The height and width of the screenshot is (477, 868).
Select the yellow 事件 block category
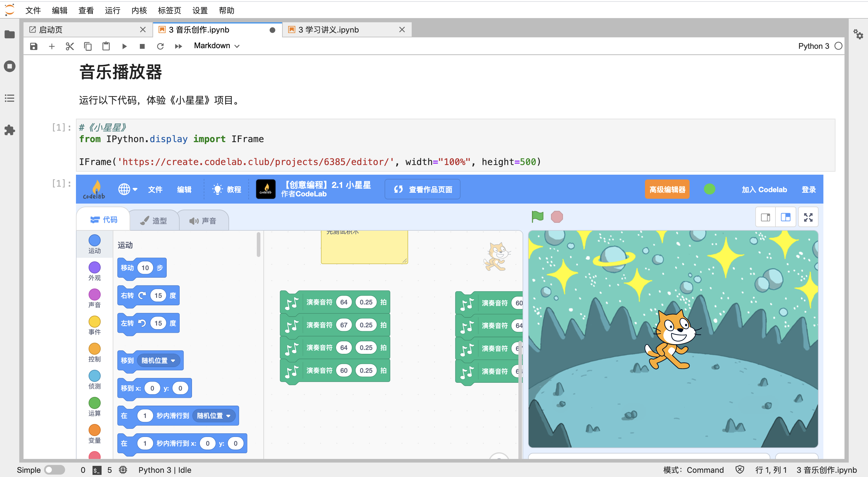coord(94,326)
